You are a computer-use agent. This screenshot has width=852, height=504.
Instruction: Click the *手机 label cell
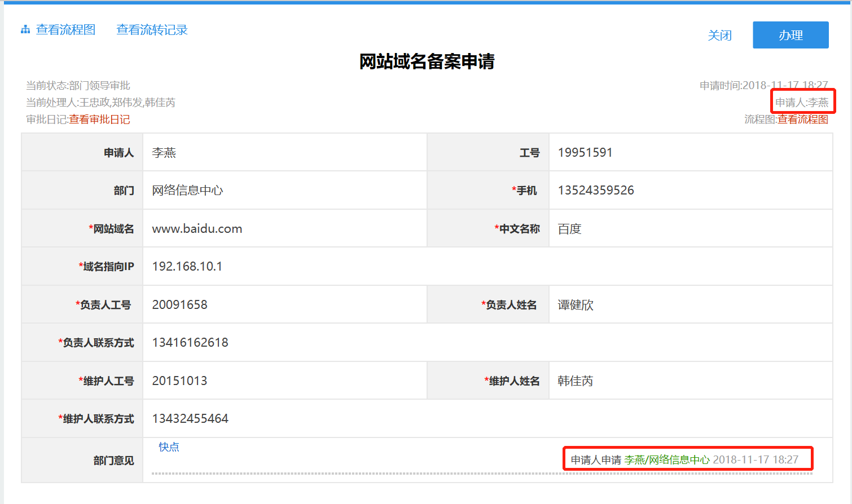488,190
